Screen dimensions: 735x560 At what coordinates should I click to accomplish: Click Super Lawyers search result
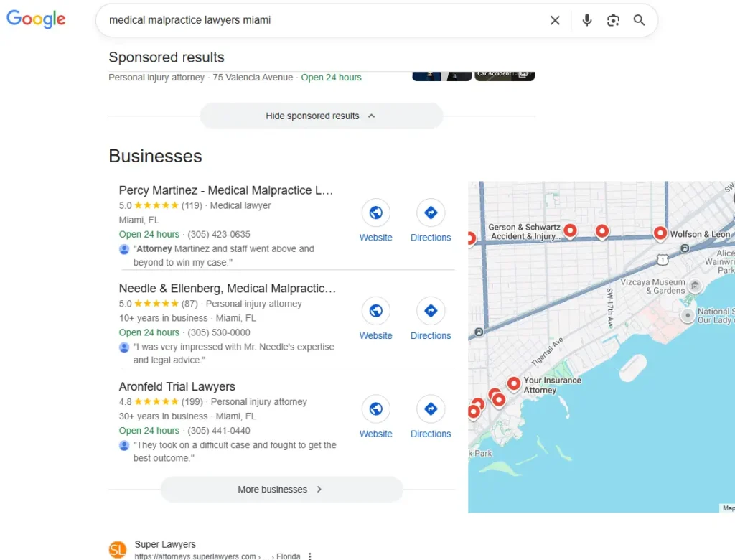click(x=165, y=545)
